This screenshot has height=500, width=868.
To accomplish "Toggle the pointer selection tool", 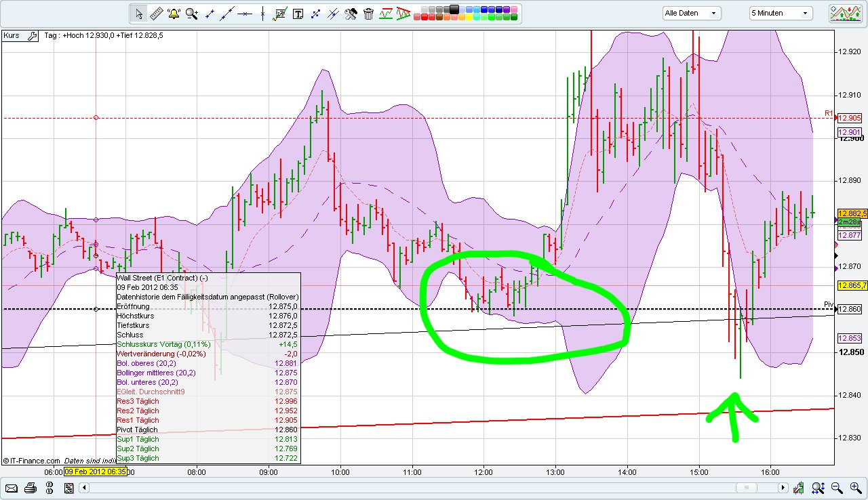I will pos(138,13).
